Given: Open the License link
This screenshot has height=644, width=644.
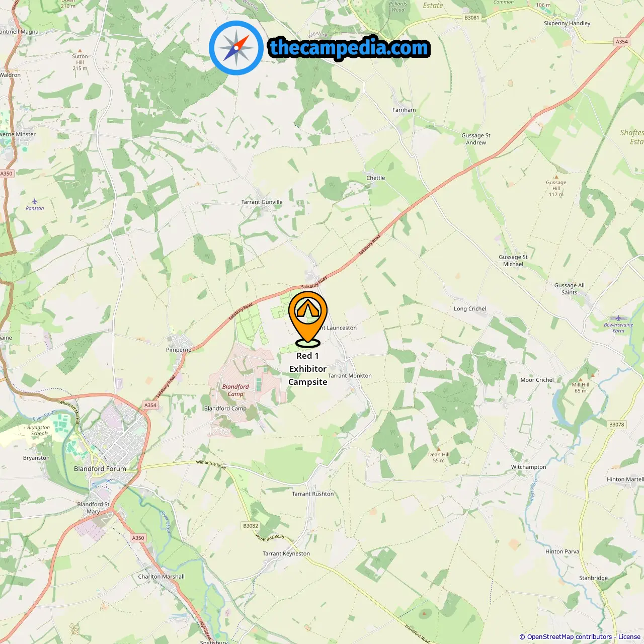Looking at the screenshot, I should [629, 636].
